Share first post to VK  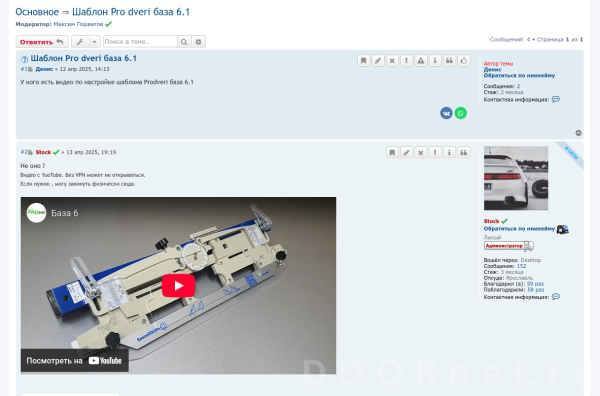click(446, 113)
